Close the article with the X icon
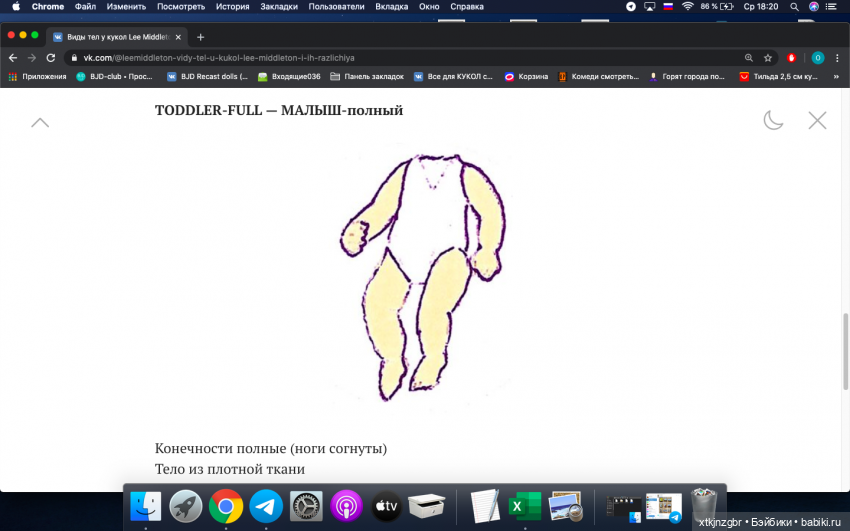850x531 pixels. coord(817,121)
